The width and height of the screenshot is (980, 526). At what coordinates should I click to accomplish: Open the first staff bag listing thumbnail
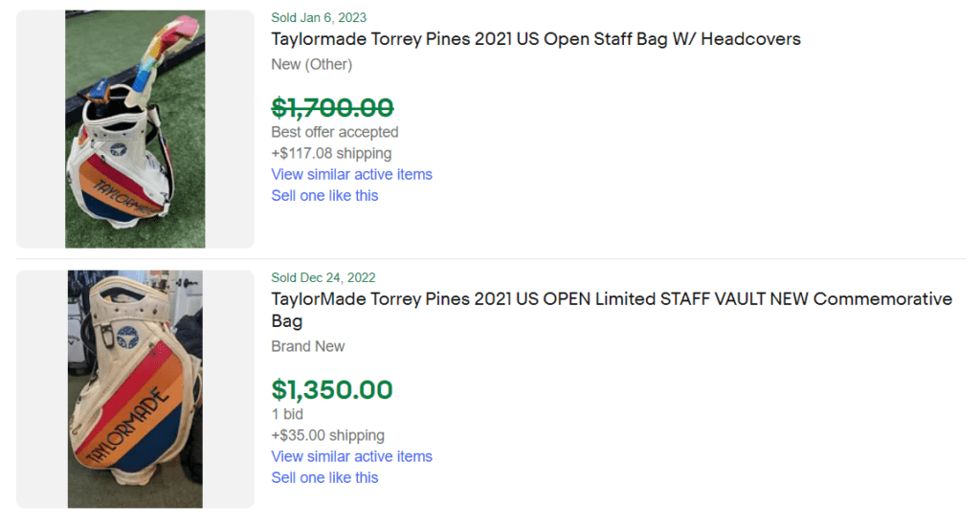[135, 129]
